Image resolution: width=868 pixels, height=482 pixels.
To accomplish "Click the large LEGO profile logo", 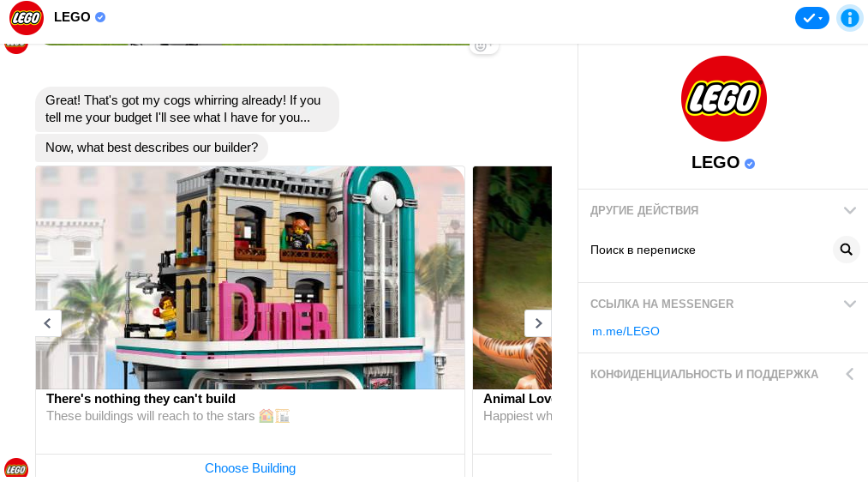I will click(723, 99).
